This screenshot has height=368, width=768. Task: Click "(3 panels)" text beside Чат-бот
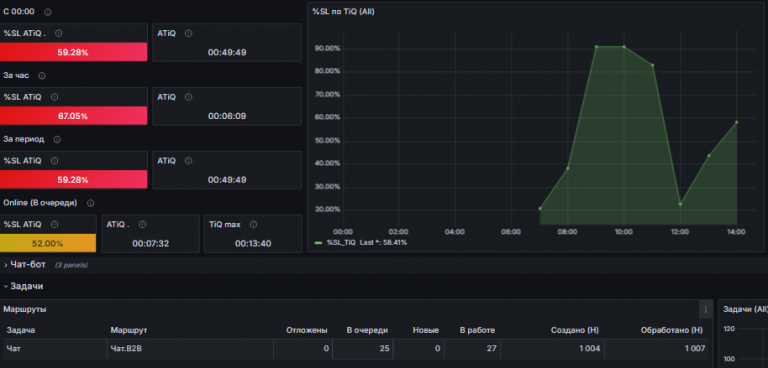[x=71, y=265]
